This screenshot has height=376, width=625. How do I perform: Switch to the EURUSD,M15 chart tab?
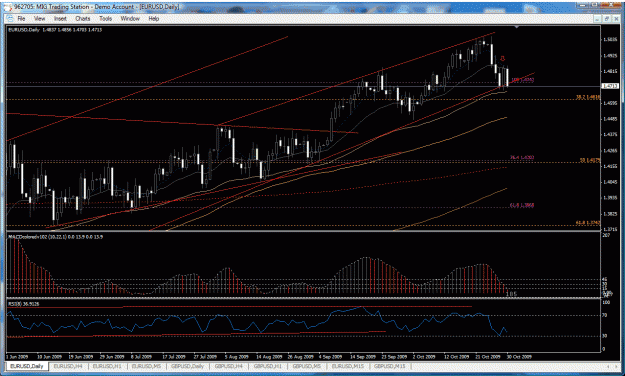[348, 366]
